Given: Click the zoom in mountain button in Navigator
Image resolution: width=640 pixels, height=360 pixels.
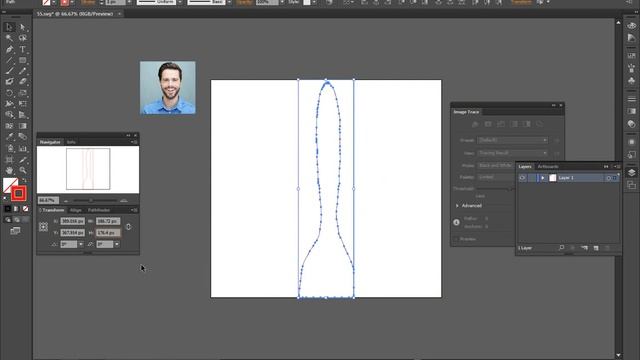Looking at the screenshot, I should click(124, 200).
